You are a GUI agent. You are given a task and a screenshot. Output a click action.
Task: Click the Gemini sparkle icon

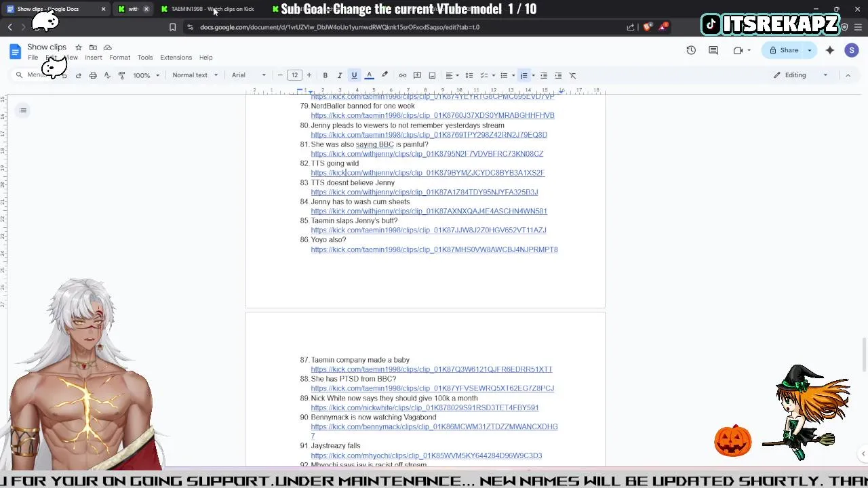(x=830, y=50)
